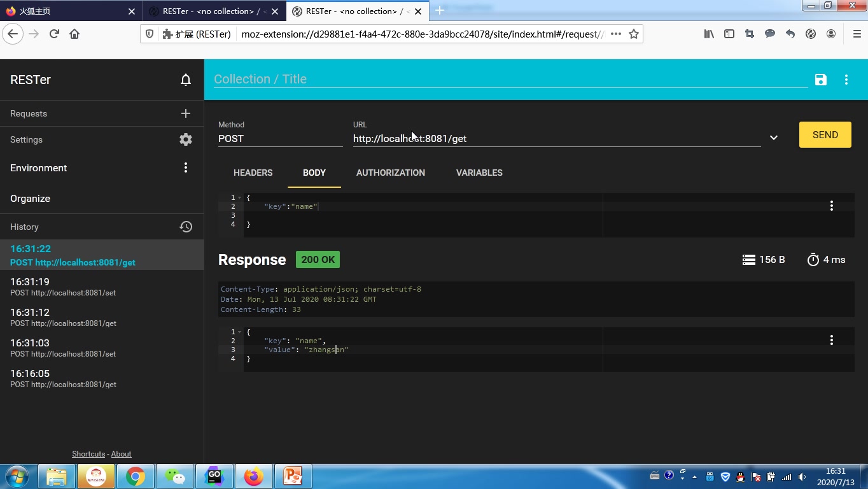Collapse line 1 fold in request body
The width and height of the screenshot is (868, 489).
tap(240, 197)
